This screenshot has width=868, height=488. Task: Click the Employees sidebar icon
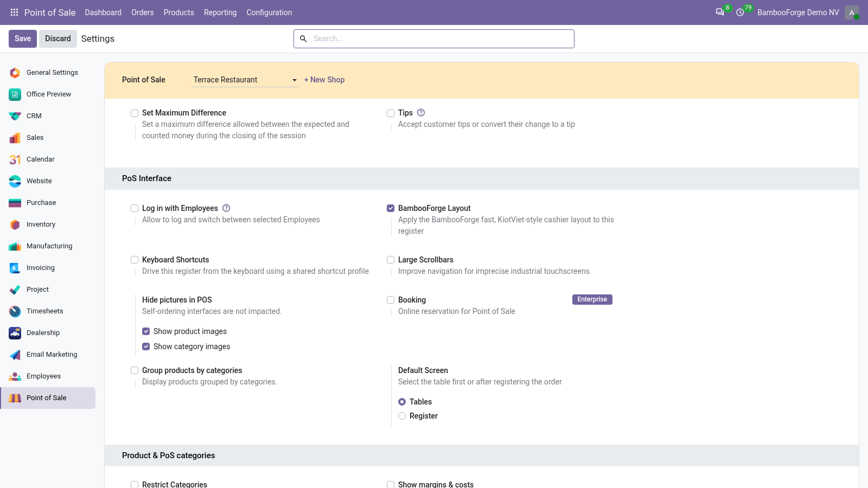[15, 376]
